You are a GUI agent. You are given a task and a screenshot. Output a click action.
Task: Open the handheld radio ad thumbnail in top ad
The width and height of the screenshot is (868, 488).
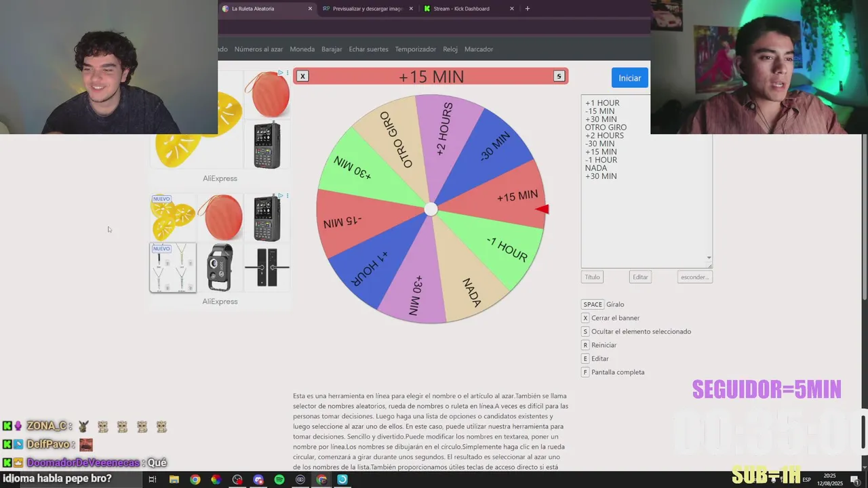click(267, 144)
